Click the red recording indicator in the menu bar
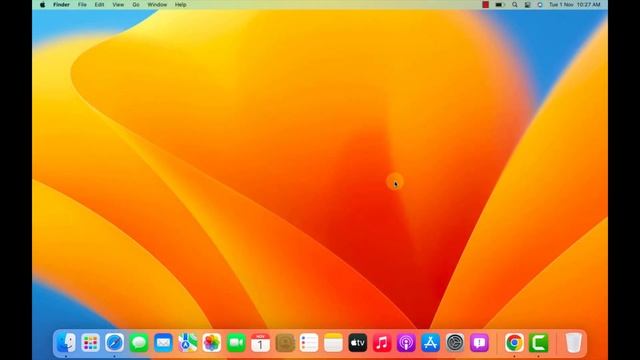The width and height of the screenshot is (640, 360). coord(485,4)
